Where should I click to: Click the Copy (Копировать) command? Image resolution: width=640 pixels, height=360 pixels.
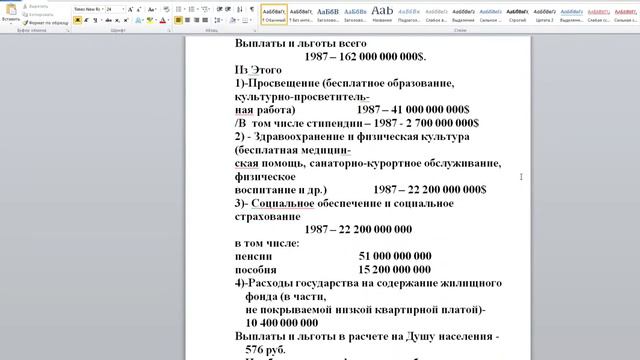(x=38, y=15)
